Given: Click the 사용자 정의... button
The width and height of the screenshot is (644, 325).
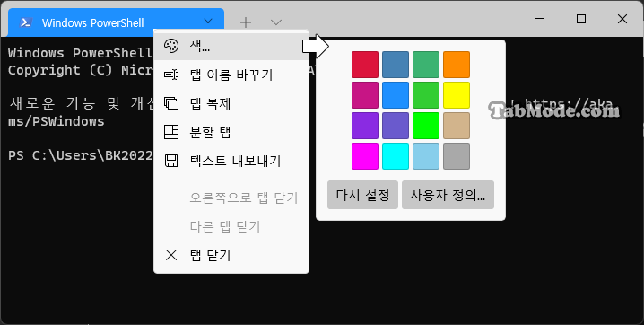Looking at the screenshot, I should [x=448, y=195].
